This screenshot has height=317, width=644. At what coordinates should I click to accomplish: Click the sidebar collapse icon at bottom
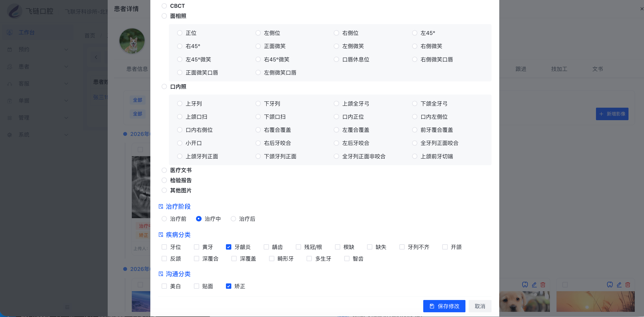point(67,307)
